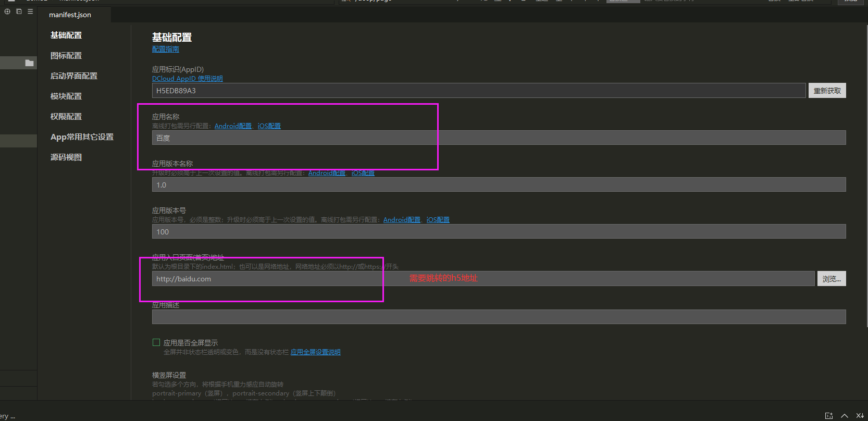Viewport: 868px width, 421px height.
Task: Open 启动界面配置 section
Action: [x=74, y=76]
